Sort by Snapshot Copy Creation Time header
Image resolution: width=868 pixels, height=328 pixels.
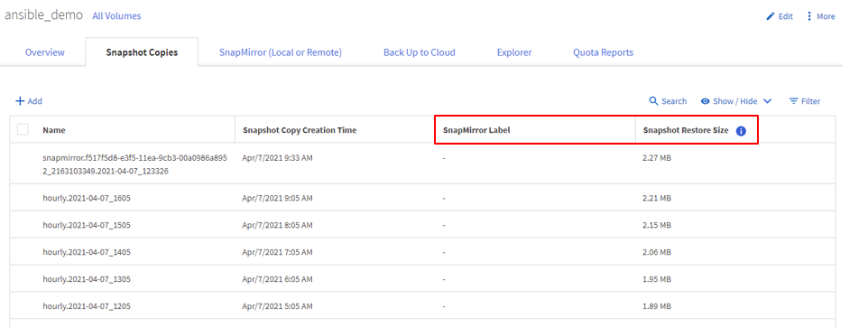[x=300, y=130]
